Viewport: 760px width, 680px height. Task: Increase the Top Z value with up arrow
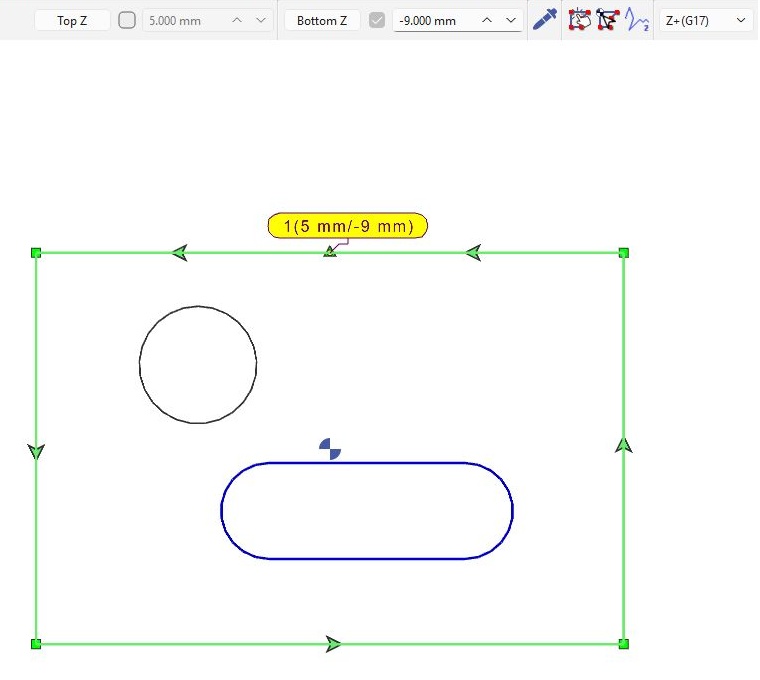(237, 20)
